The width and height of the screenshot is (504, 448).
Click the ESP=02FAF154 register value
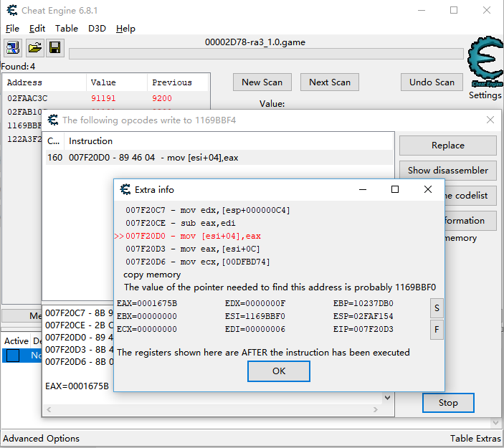click(363, 316)
